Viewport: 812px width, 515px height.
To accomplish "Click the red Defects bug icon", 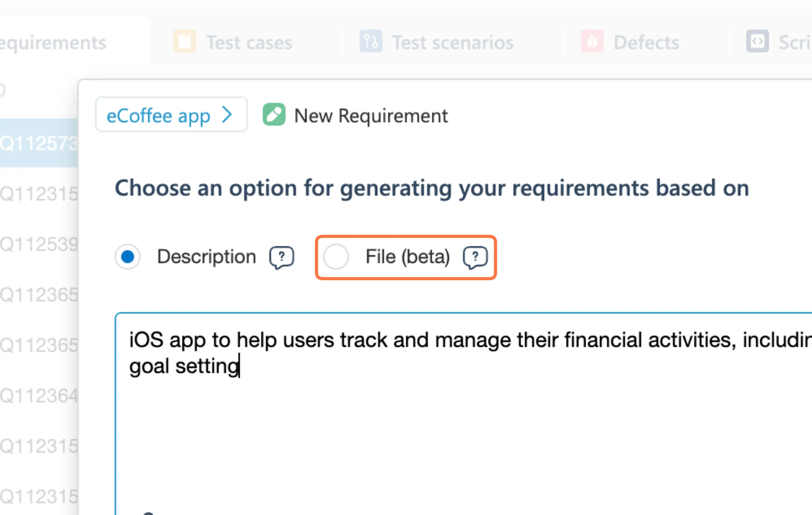I will tap(592, 41).
